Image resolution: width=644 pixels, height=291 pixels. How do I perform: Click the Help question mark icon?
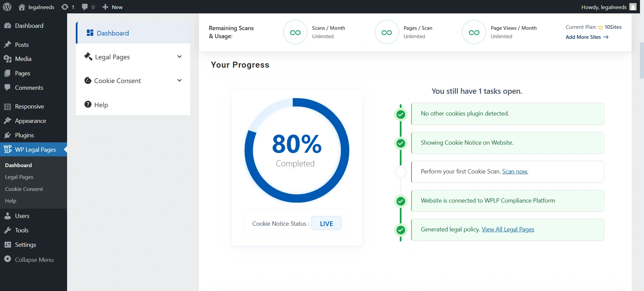pyautogui.click(x=88, y=104)
